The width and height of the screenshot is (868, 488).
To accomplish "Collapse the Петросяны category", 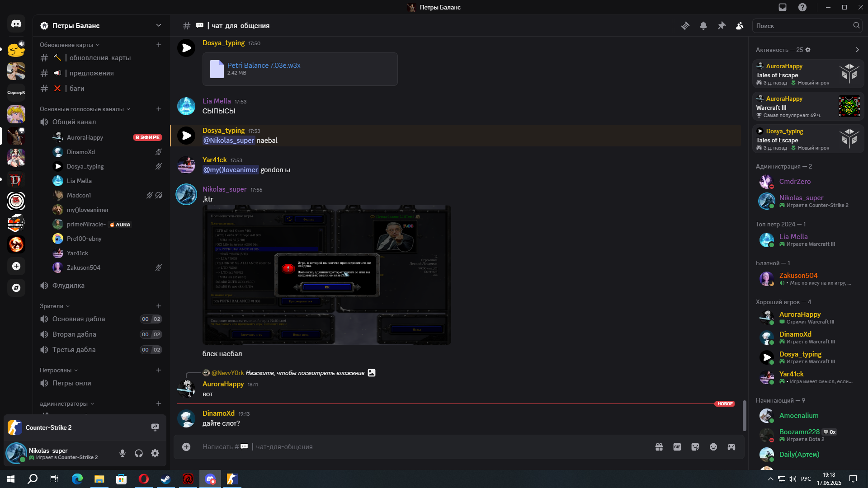I will click(x=58, y=370).
